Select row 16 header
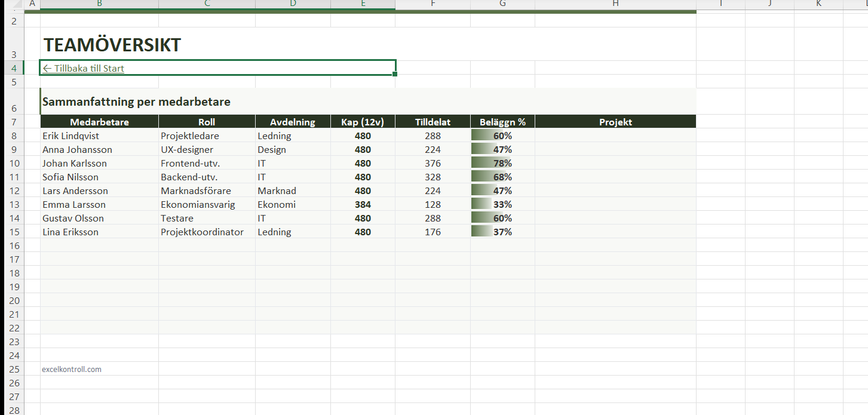The image size is (868, 415). (x=15, y=246)
